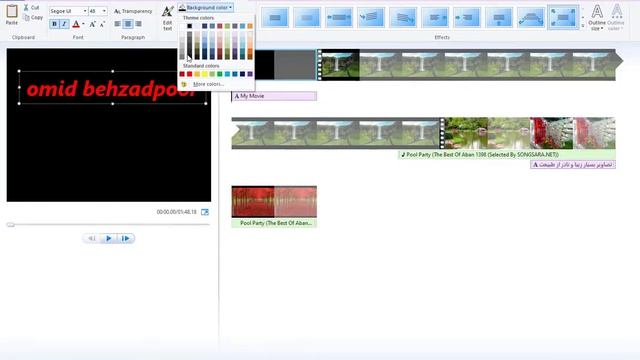Align the caption text right

pos(138,24)
